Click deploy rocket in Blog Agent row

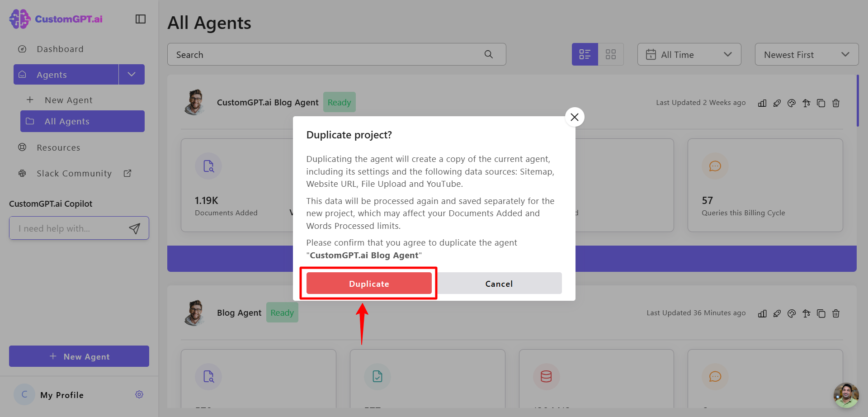pos(777,313)
